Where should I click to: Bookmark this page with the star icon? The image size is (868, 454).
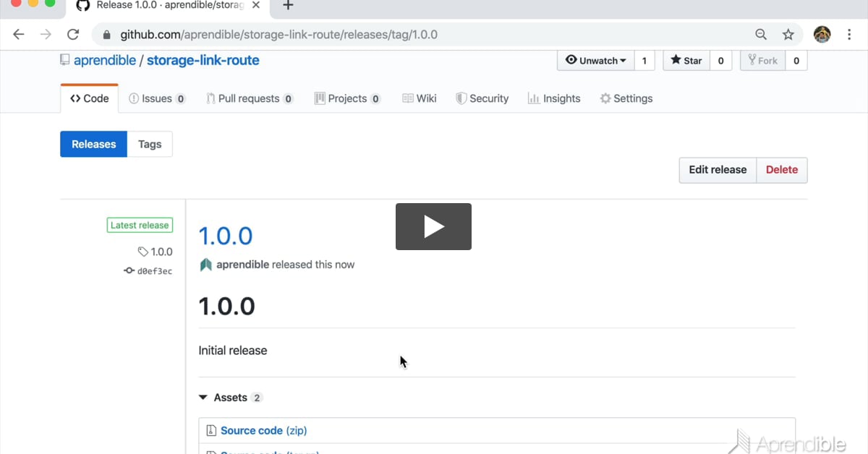click(788, 35)
